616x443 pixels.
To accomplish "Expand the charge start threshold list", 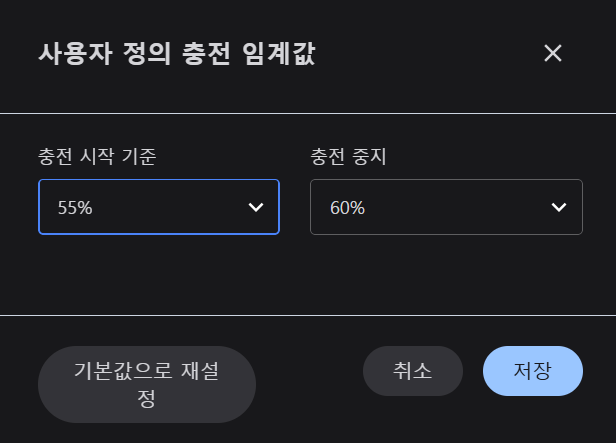I will point(158,207).
